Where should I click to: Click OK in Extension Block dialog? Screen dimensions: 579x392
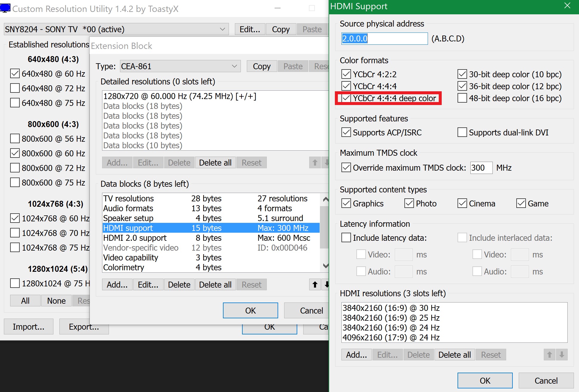coord(250,311)
